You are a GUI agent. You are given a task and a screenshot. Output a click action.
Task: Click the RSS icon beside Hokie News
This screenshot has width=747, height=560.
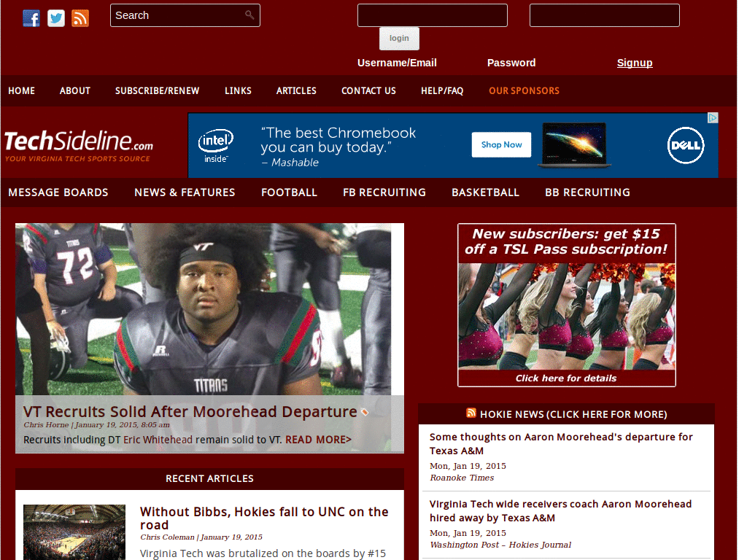[x=471, y=413]
